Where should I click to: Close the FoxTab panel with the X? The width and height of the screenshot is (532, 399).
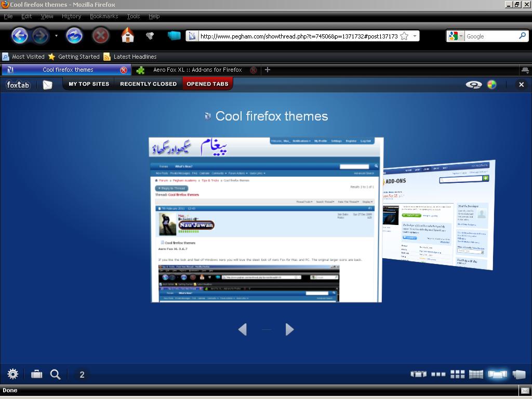coord(522,85)
